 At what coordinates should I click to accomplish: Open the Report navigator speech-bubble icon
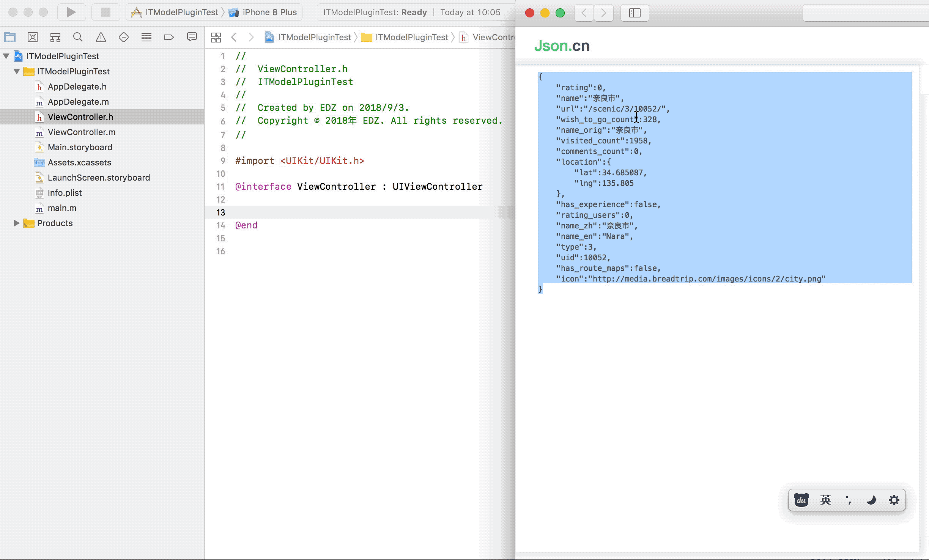tap(192, 37)
